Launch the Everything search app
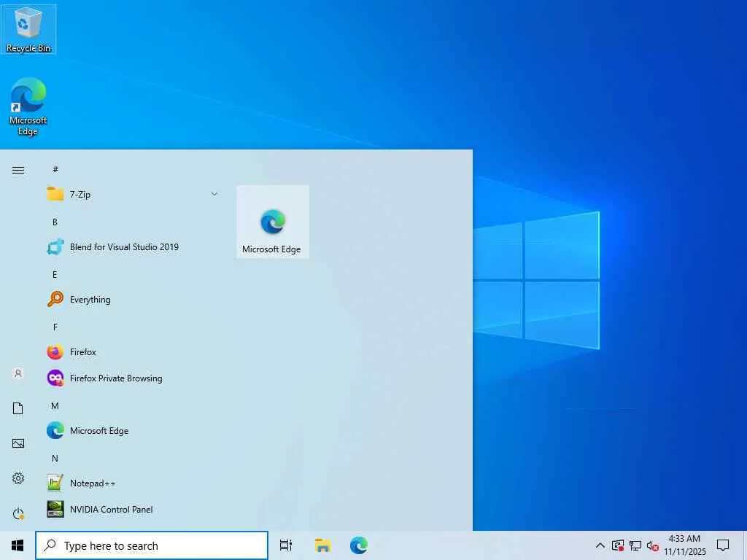The height and width of the screenshot is (560, 747). point(133,299)
